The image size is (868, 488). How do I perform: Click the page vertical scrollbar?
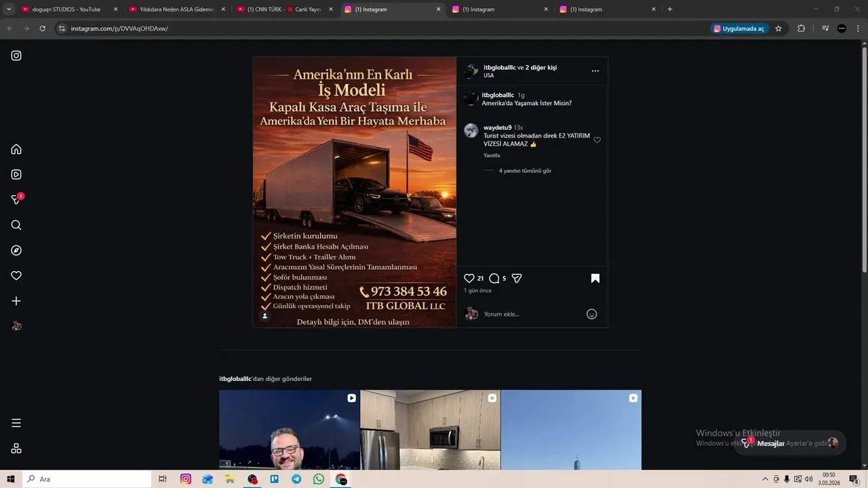[864, 159]
